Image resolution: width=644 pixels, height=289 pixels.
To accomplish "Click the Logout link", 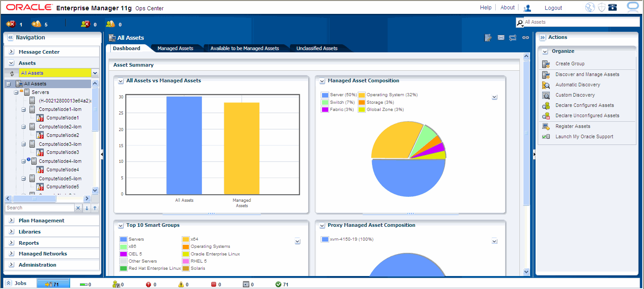I will [x=553, y=8].
